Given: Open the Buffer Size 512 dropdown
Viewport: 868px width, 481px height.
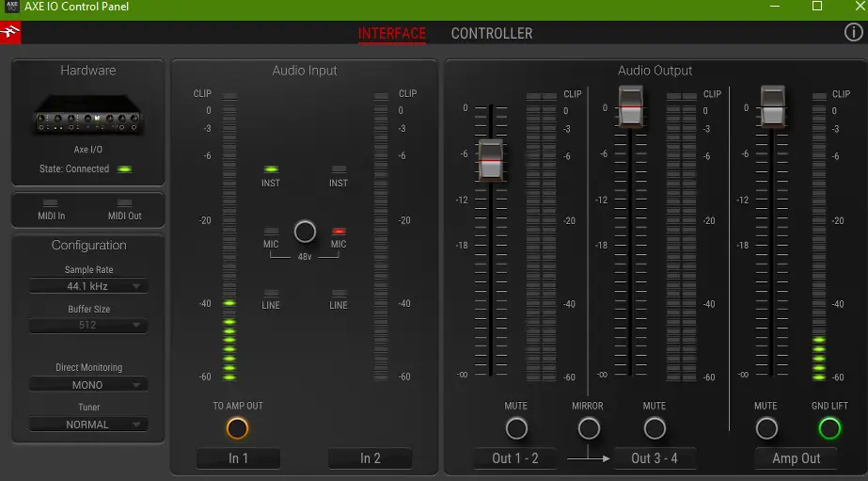Looking at the screenshot, I should click(88, 326).
